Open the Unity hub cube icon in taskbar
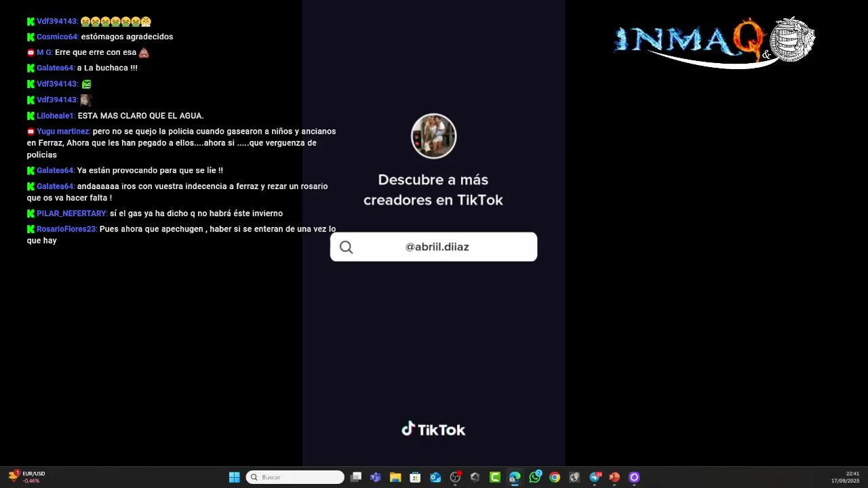The height and width of the screenshot is (488, 868). (475, 477)
